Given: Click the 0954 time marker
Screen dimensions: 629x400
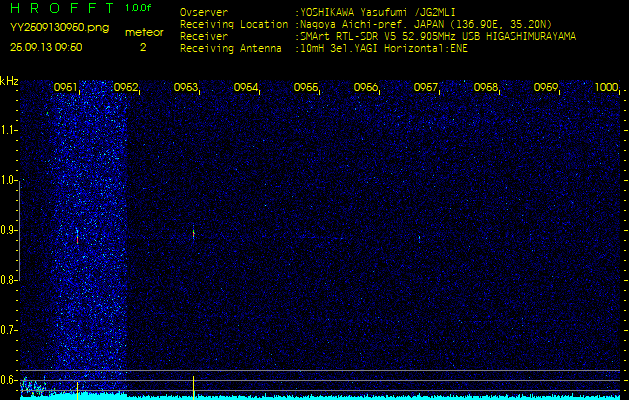Looking at the screenshot, I should pyautogui.click(x=246, y=87).
